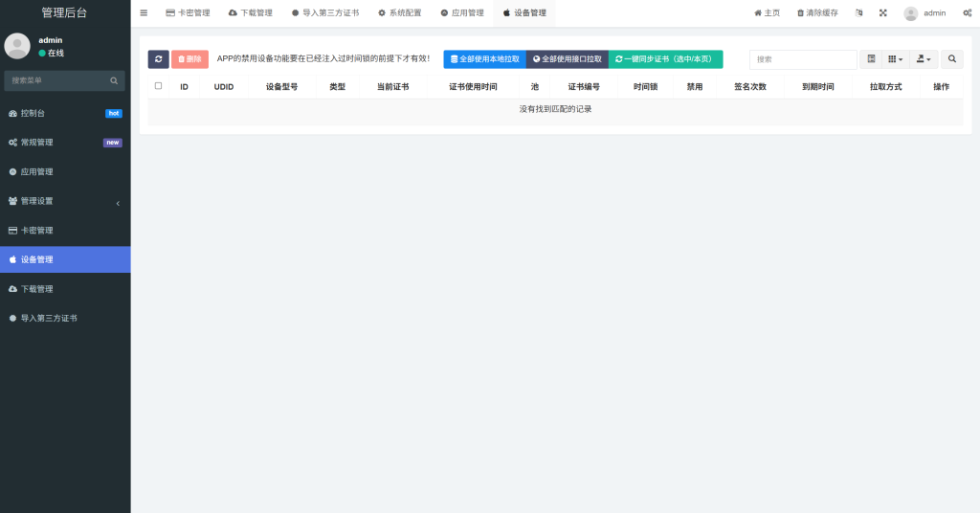Tick the select-all checkbox in table header
This screenshot has width=980, height=513.
pos(158,86)
